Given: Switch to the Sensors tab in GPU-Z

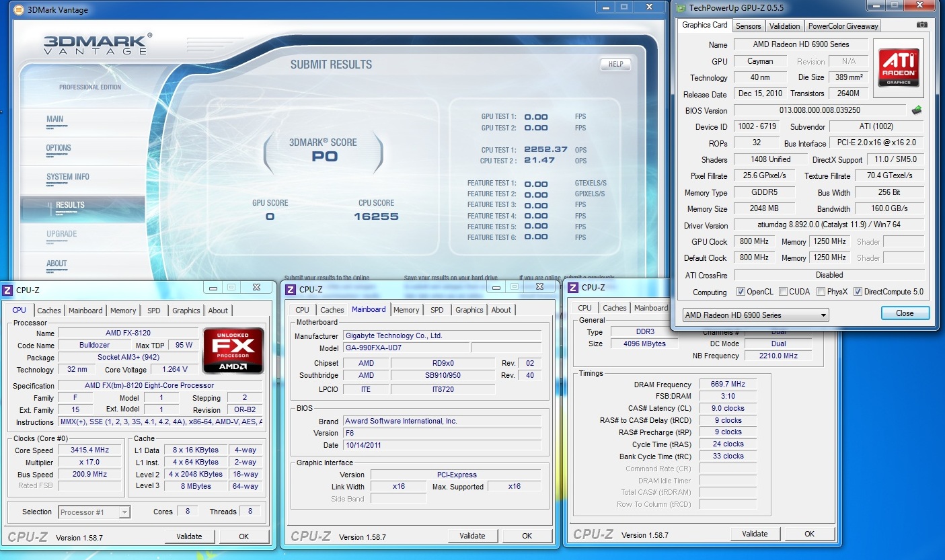Looking at the screenshot, I should (x=748, y=26).
